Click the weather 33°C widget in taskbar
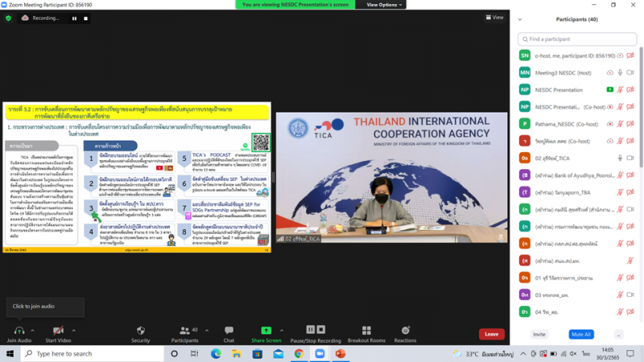Screen dimensions: 644x362 click(x=483, y=353)
